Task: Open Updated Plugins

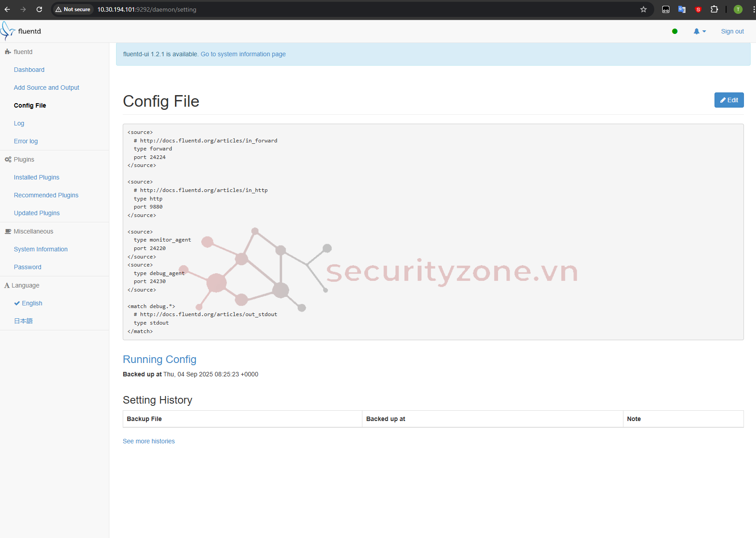Action: click(x=37, y=213)
